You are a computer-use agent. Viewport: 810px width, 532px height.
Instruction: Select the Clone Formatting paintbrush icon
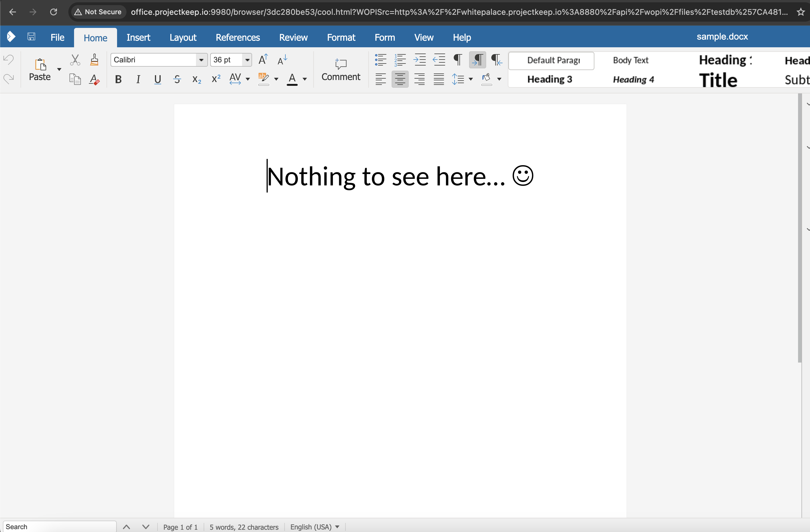coord(94,60)
